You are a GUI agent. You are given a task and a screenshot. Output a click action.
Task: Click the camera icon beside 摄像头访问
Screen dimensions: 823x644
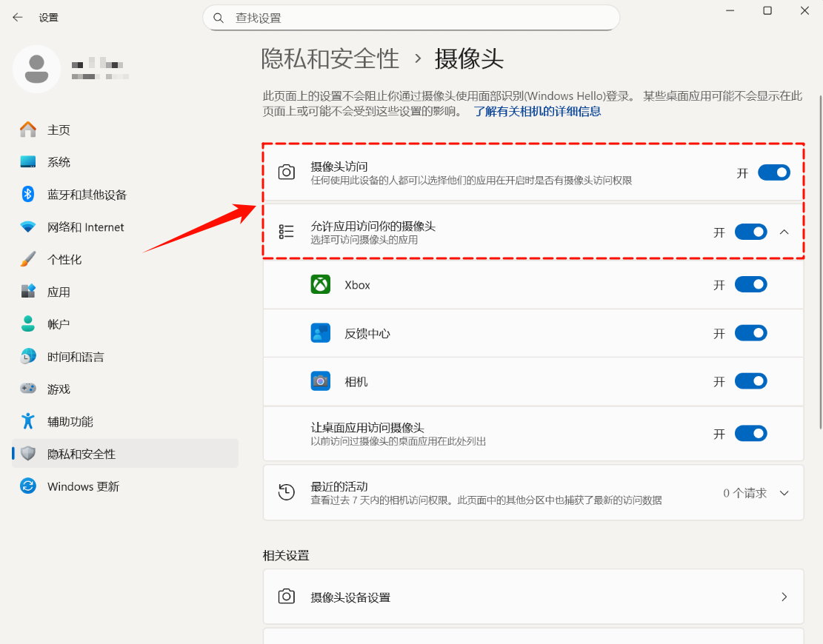286,172
